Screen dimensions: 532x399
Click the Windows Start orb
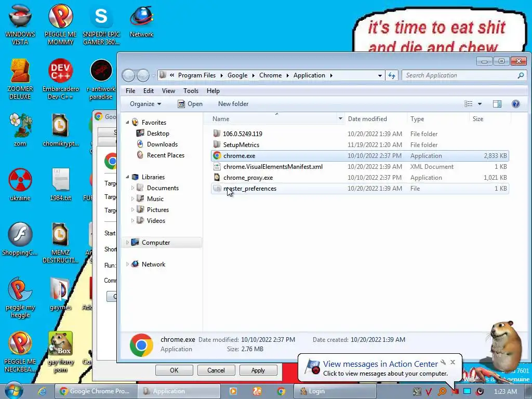pos(14,391)
